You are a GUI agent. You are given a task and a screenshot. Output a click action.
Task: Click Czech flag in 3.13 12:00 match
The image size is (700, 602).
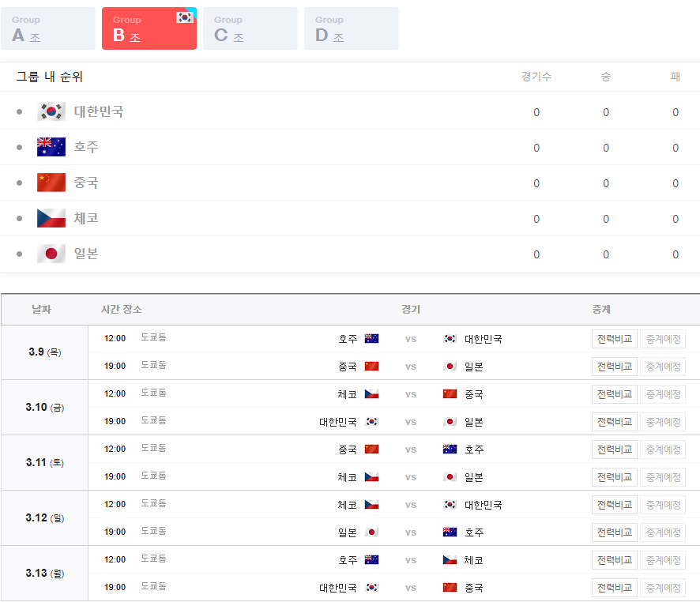point(450,560)
